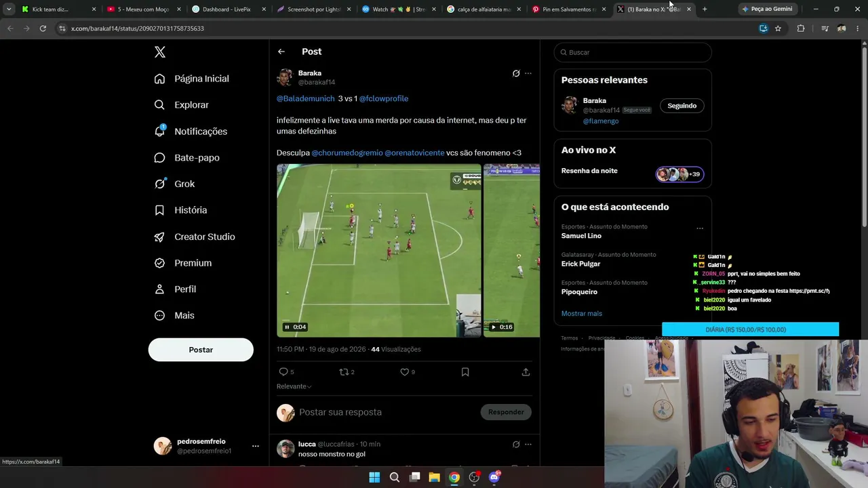Toggle the Seguindo button for Baraka
This screenshot has width=868, height=488.
tap(682, 106)
